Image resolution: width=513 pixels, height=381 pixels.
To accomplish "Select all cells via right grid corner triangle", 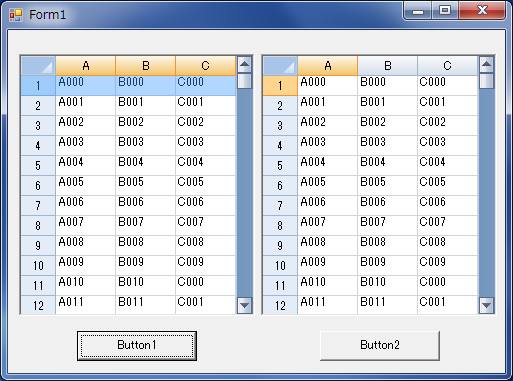I will click(x=280, y=66).
